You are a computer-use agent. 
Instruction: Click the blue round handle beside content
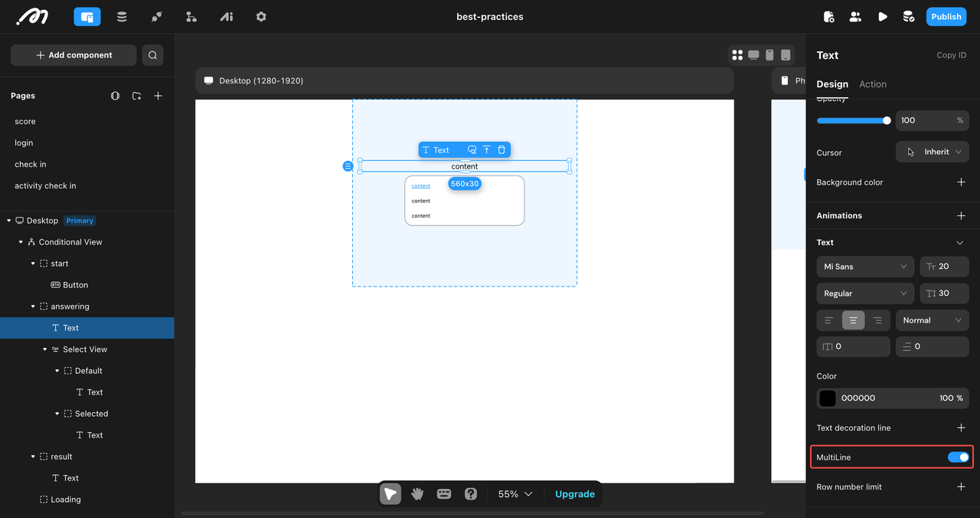pos(348,166)
